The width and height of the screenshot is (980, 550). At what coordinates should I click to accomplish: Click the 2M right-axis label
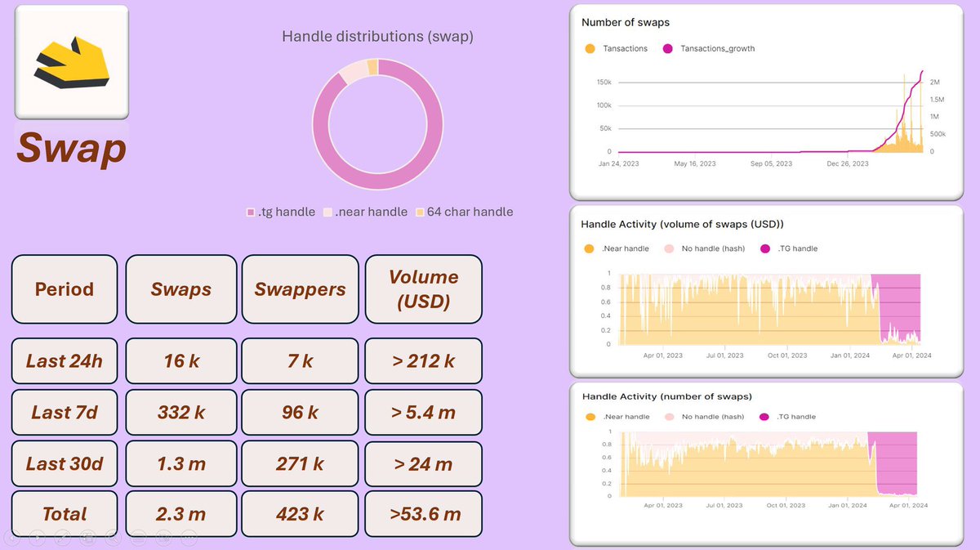tap(936, 83)
